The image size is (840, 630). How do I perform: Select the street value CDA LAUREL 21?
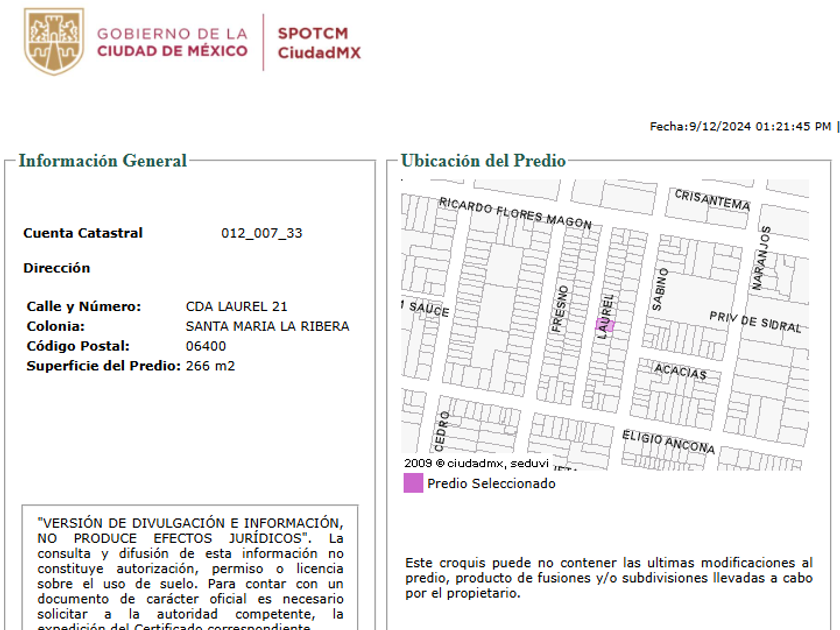coord(236,306)
